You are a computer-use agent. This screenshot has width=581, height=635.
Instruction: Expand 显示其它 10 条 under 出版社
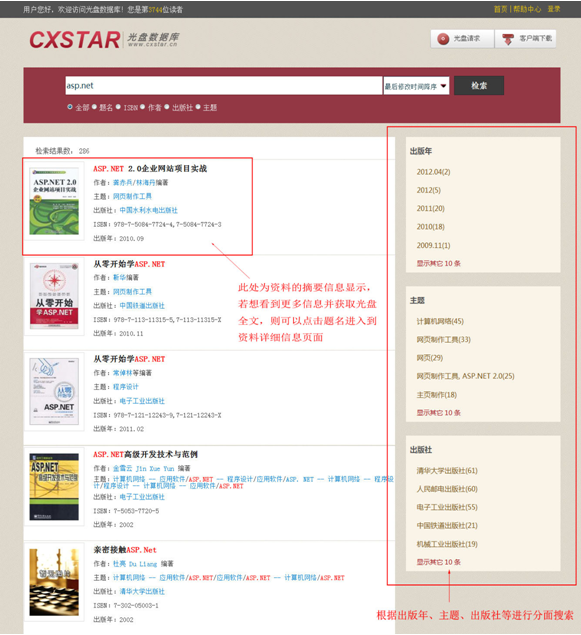pos(438,562)
